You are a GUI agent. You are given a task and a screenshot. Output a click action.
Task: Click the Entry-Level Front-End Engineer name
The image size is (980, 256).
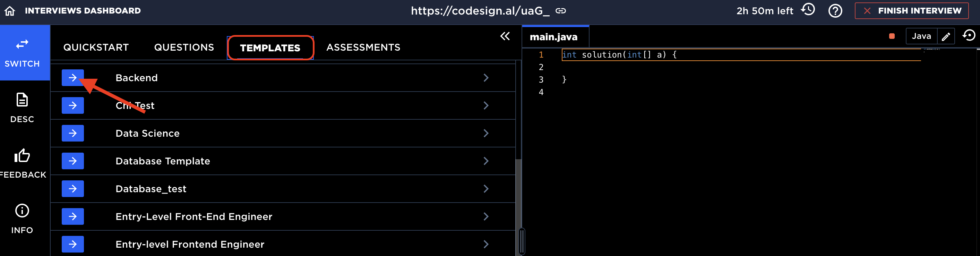194,216
